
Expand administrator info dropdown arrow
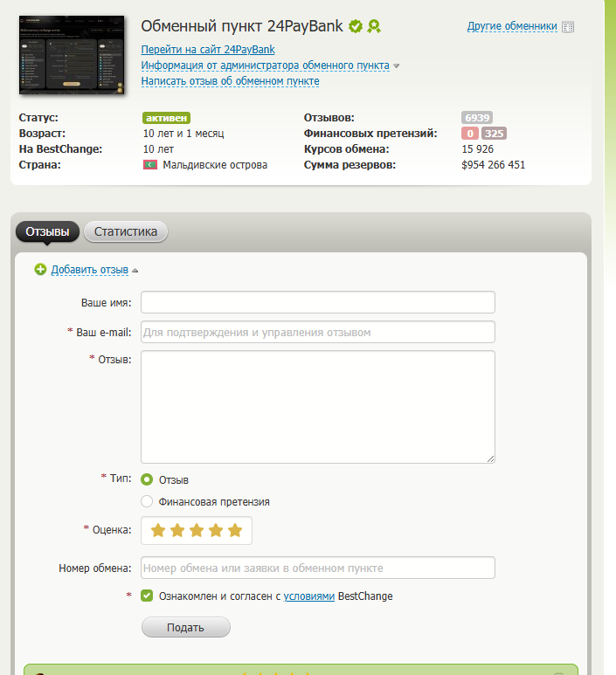point(397,65)
